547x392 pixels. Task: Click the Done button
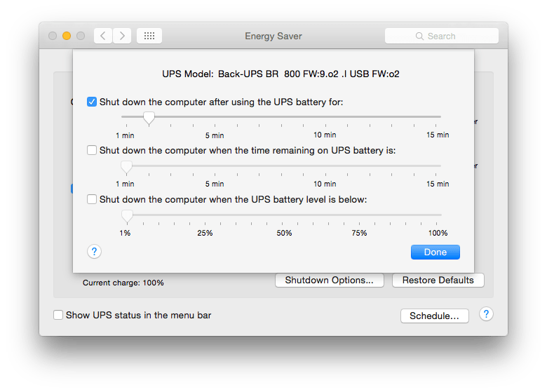(x=435, y=252)
